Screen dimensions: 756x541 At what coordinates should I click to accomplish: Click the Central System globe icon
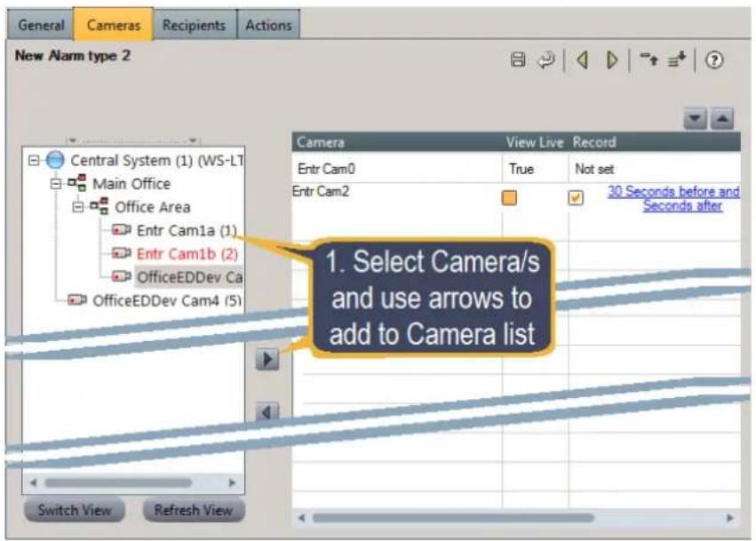[x=55, y=160]
